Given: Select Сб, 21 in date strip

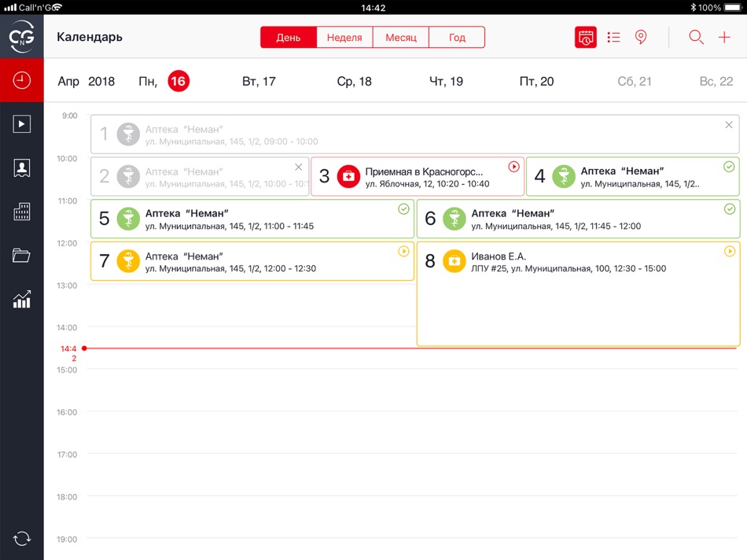Looking at the screenshot, I should click(634, 82).
